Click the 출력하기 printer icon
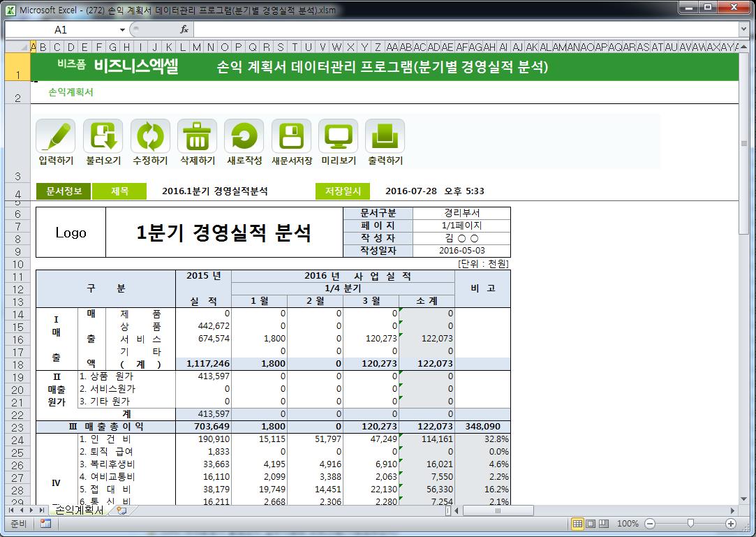 [385, 136]
